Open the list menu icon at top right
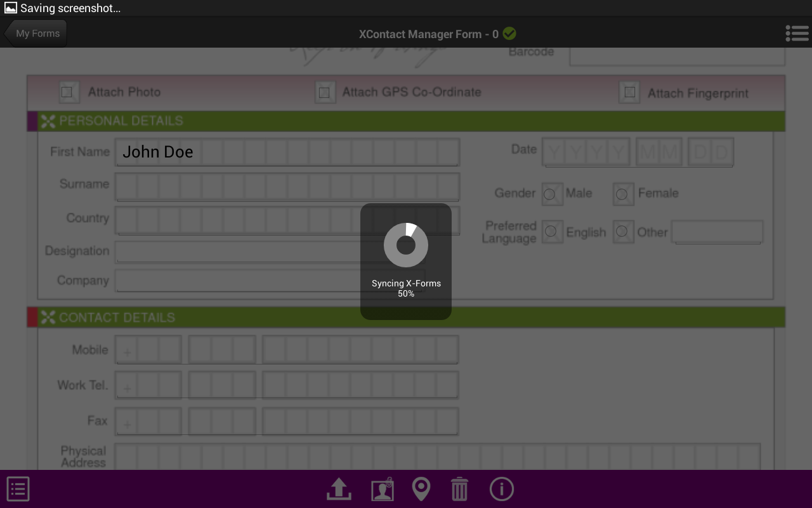Viewport: 812px width, 508px height. point(797,34)
